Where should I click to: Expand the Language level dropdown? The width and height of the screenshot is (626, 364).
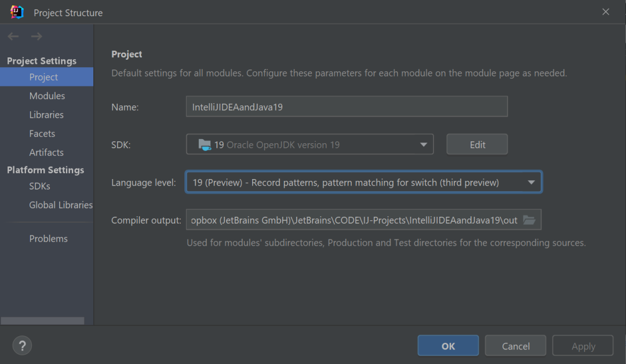(363, 182)
